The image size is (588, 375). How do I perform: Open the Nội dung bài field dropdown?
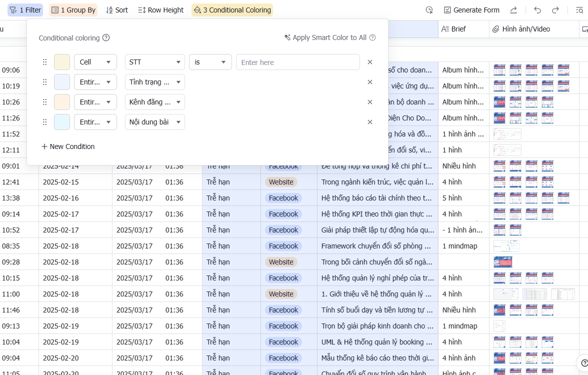pos(155,122)
